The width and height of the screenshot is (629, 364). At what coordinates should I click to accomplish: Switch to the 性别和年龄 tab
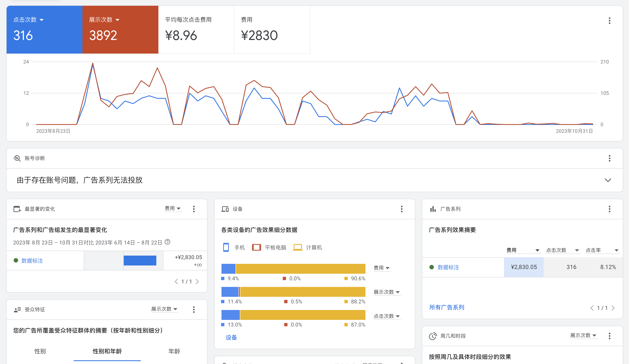[107, 351]
